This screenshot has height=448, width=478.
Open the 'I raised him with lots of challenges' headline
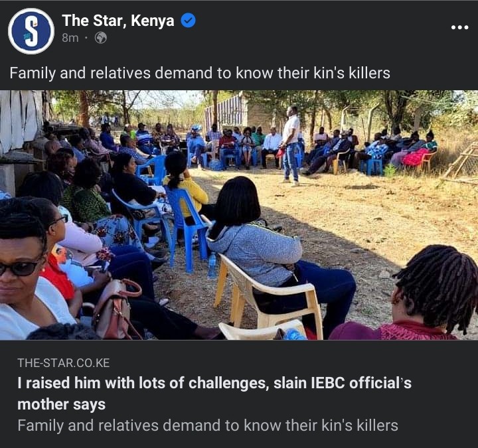[214, 394]
